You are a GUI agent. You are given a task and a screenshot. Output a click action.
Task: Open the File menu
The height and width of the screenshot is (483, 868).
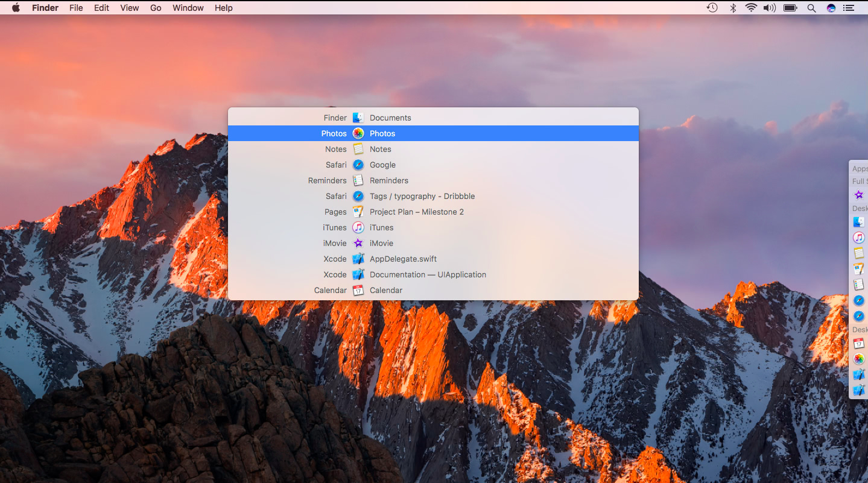pyautogui.click(x=76, y=8)
